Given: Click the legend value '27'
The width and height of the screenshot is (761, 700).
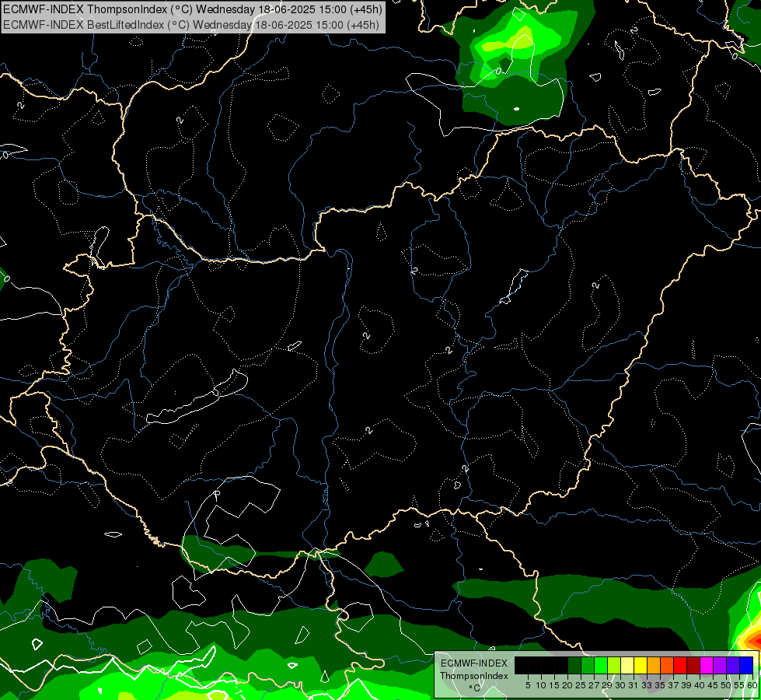Looking at the screenshot, I should click(594, 685).
